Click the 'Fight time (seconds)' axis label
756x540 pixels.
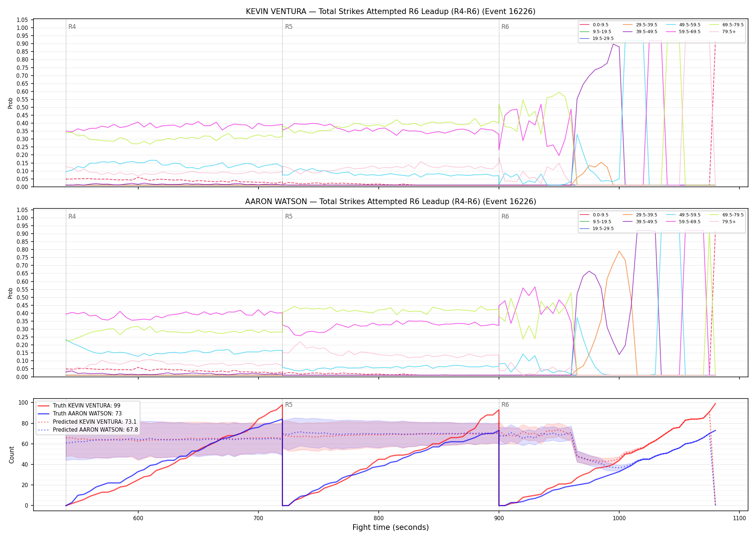(391, 527)
